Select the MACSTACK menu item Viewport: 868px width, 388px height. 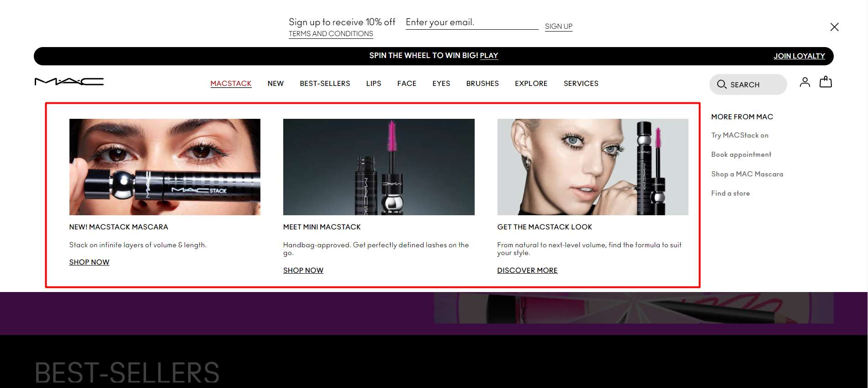tap(231, 84)
